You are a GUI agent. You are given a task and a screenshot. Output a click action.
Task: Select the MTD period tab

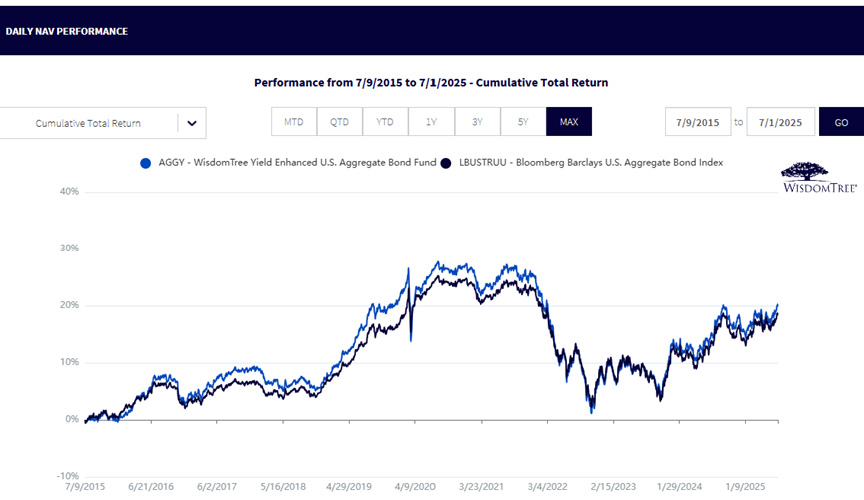294,122
